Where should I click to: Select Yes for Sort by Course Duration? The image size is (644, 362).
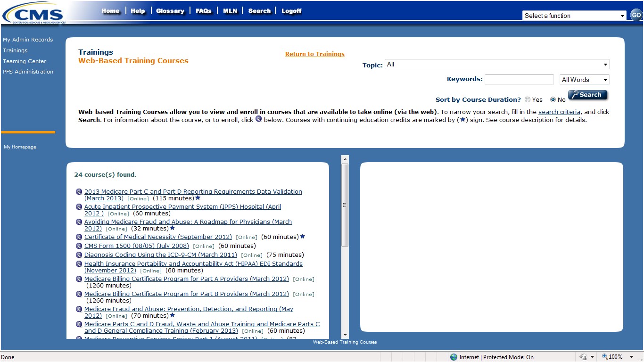click(528, 99)
